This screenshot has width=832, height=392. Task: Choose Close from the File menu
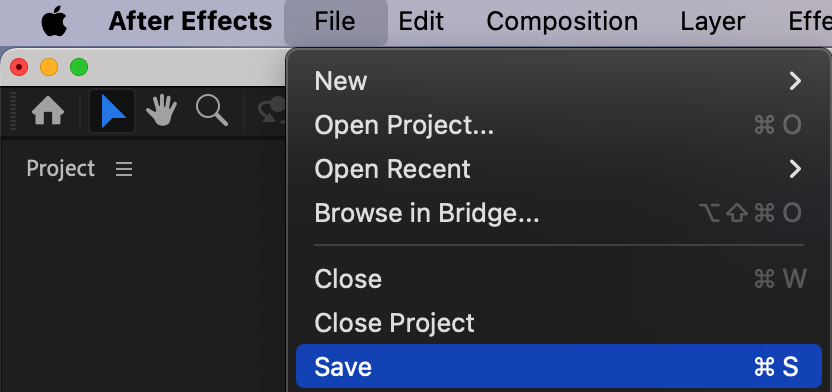point(559,279)
